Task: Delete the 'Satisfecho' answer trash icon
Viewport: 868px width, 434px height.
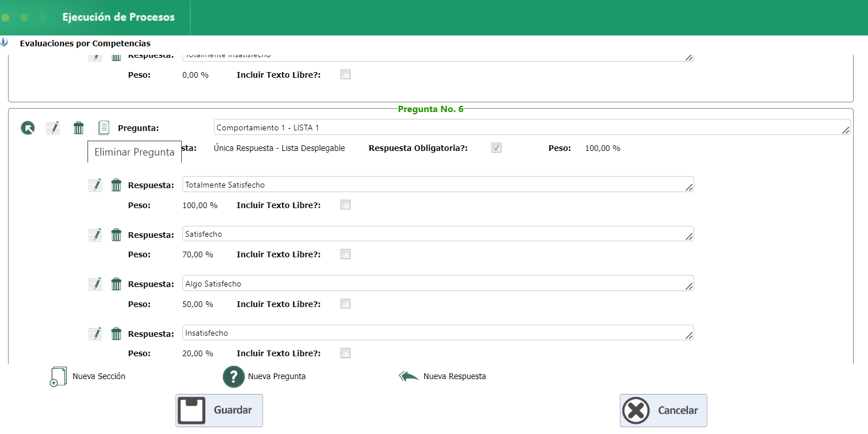Action: coord(116,235)
